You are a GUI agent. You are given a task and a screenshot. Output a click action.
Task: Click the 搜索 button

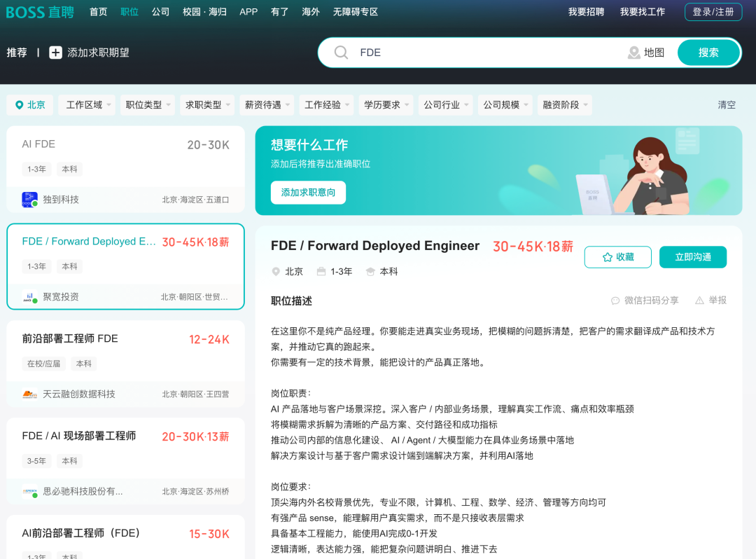tap(708, 53)
